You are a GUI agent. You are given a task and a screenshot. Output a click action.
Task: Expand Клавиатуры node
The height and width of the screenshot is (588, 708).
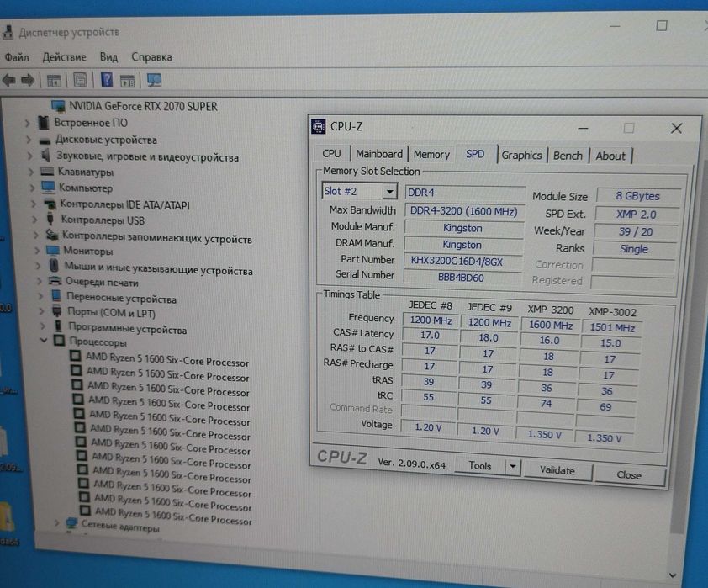[31, 172]
